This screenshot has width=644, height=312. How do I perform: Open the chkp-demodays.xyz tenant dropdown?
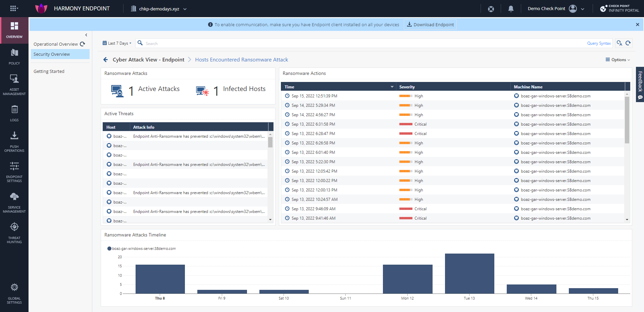point(158,9)
